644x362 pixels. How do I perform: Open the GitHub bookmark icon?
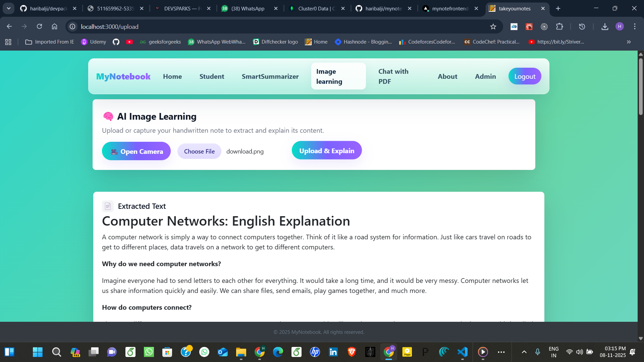coord(116,42)
